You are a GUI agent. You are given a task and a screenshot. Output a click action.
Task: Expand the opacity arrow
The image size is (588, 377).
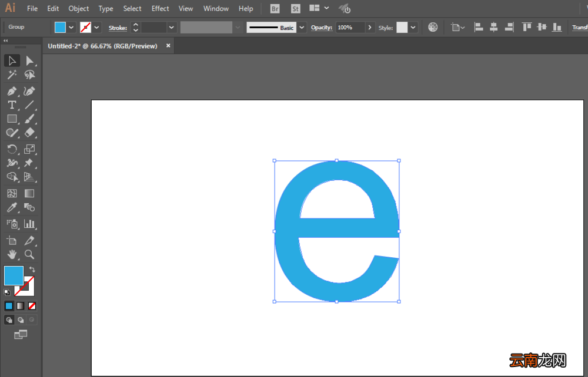point(370,28)
